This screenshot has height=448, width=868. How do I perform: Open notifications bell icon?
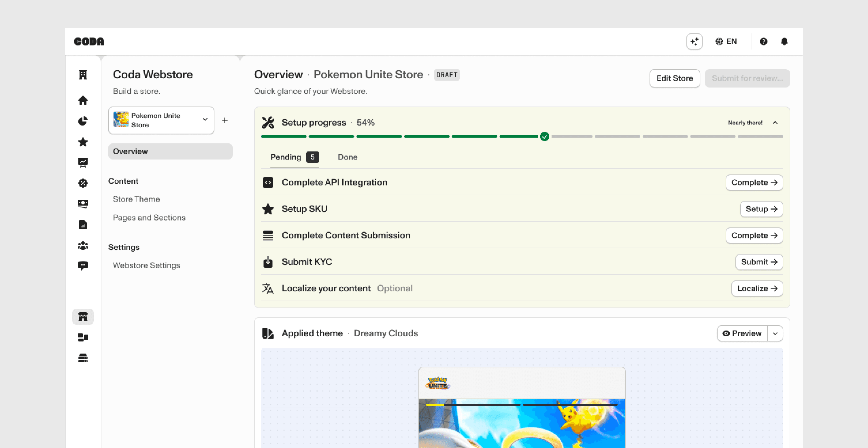tap(784, 41)
